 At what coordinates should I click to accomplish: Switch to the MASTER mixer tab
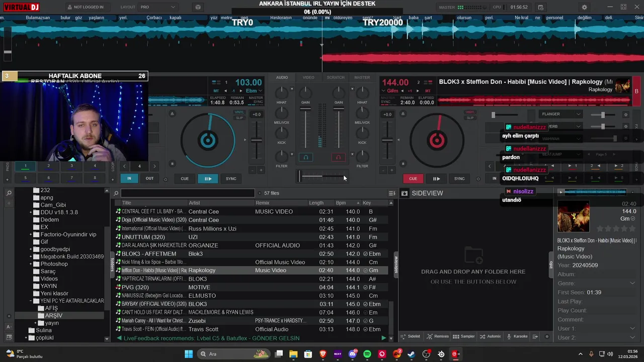click(x=362, y=77)
